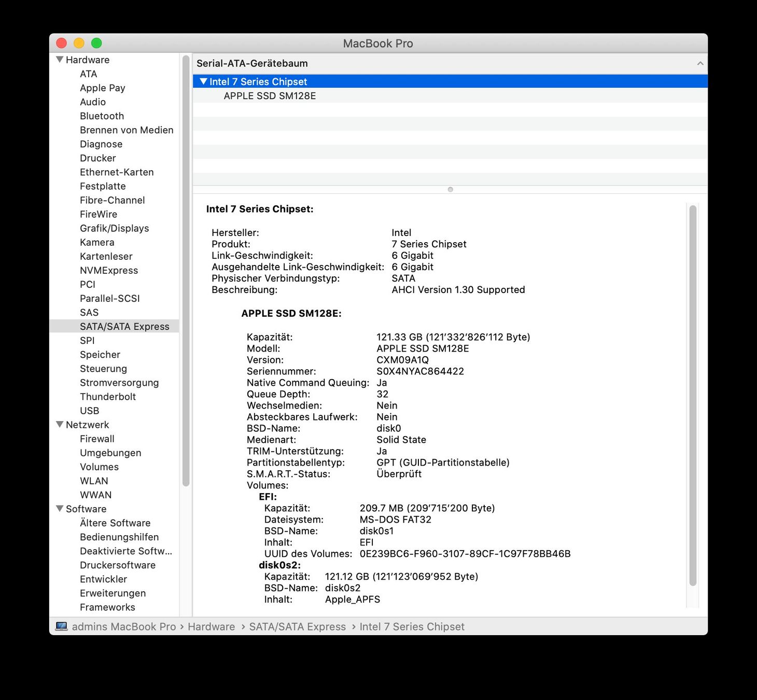Click Hardware in the path bar
Screen dimensions: 757x700
tap(211, 626)
